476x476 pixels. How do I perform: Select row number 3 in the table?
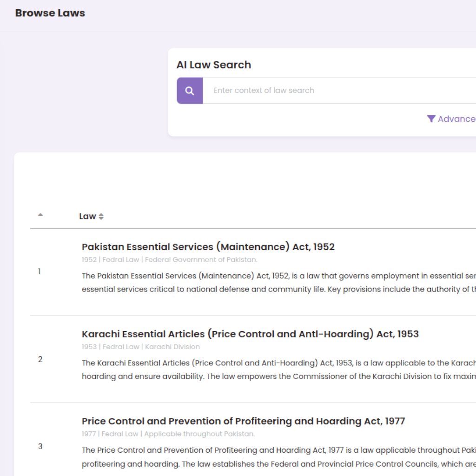coord(40,446)
